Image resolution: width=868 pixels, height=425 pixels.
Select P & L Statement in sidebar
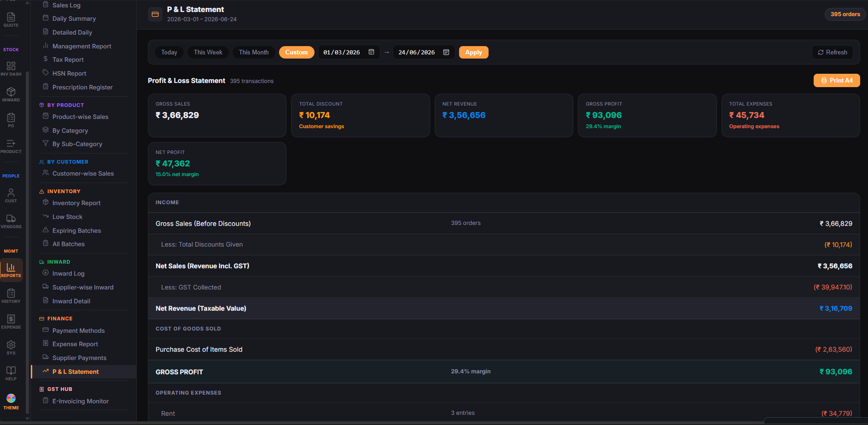(x=83, y=372)
